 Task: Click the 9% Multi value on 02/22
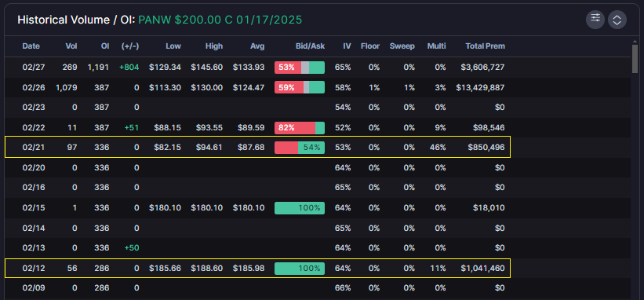[440, 128]
